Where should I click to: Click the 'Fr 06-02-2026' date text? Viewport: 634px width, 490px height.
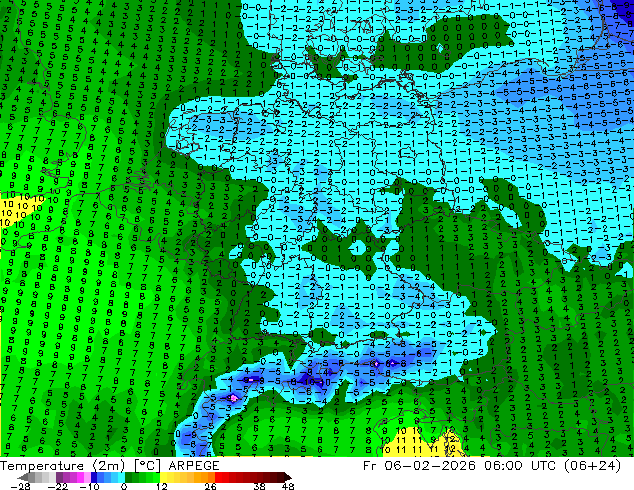point(419,466)
